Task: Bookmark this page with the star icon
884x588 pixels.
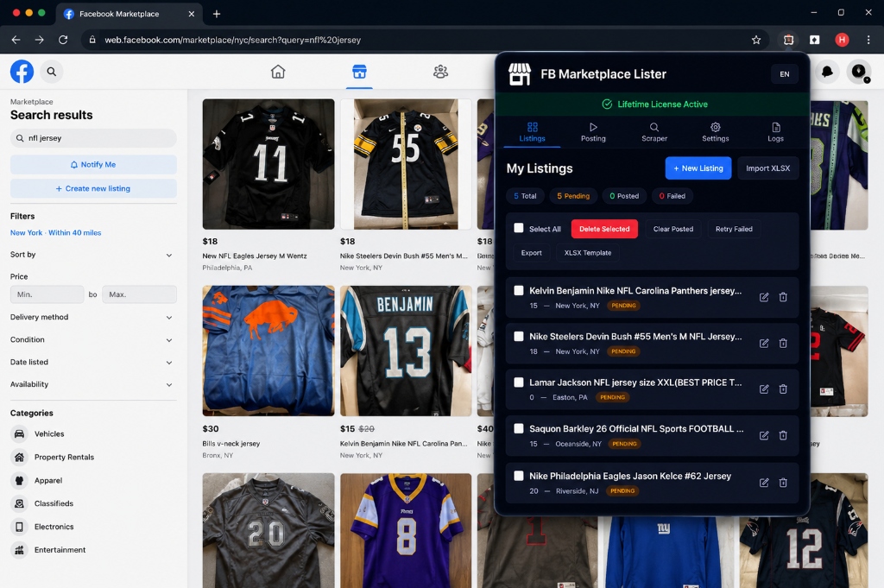Action: 756,40
